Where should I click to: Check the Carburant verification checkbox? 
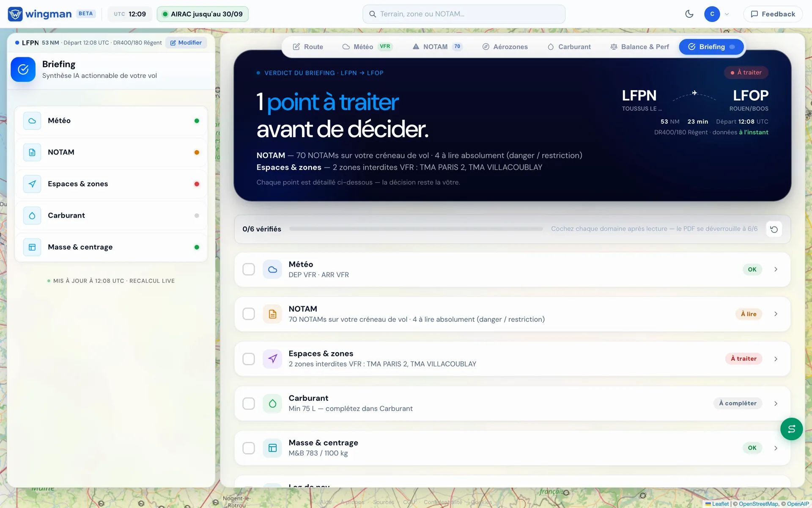(249, 403)
